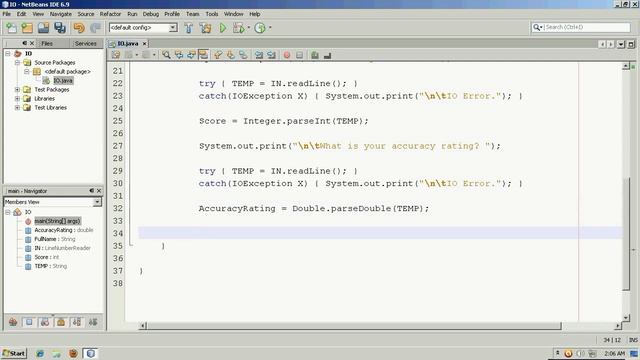This screenshot has height=360, width=640.
Task: Open the default config combo box
Action: point(143,27)
